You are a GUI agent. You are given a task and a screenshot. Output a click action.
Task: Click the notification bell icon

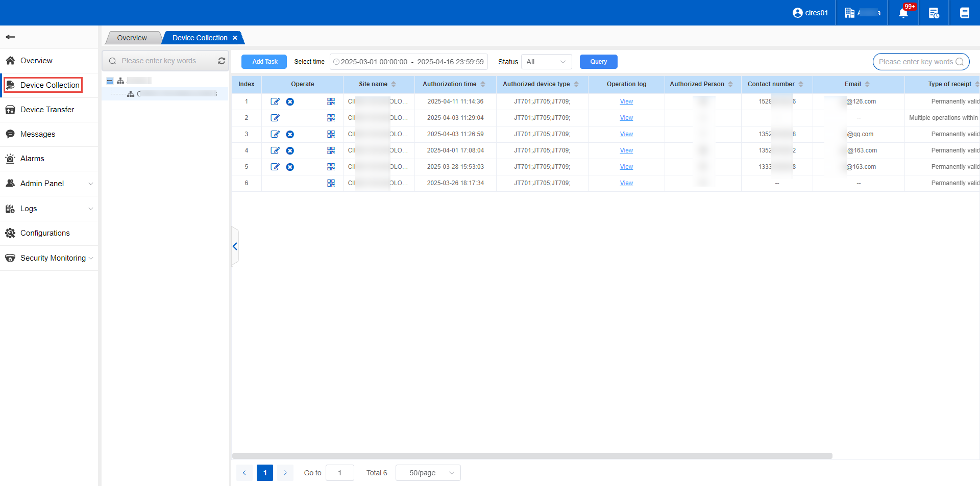[903, 13]
